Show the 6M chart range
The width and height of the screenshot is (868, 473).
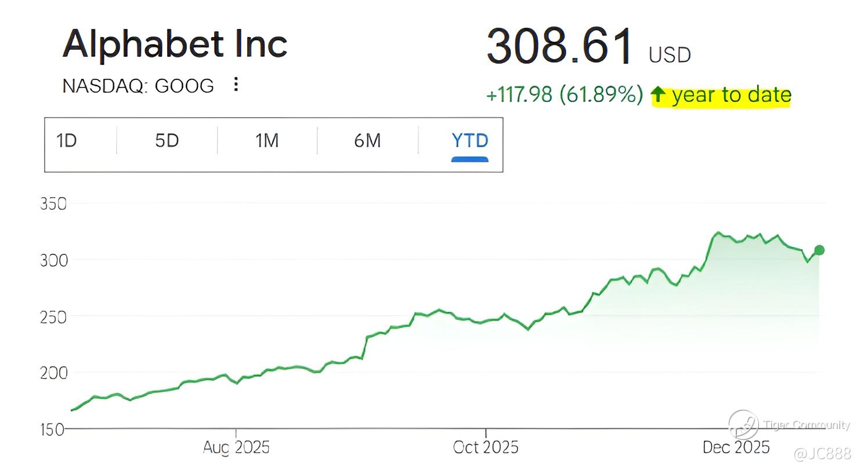[367, 141]
